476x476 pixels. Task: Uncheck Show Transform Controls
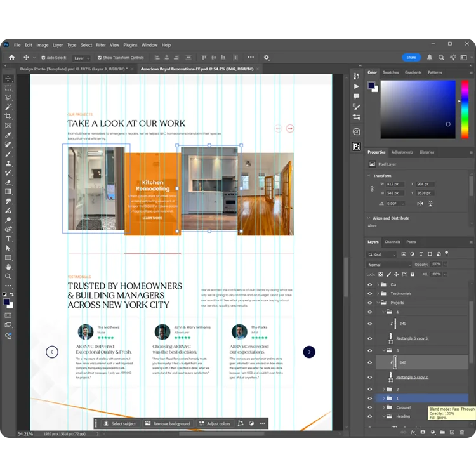[100, 58]
